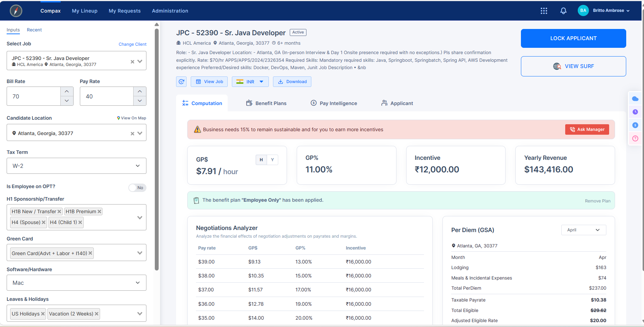Check notifications via the bell icon
The height and width of the screenshot is (327, 644).
coord(563,11)
